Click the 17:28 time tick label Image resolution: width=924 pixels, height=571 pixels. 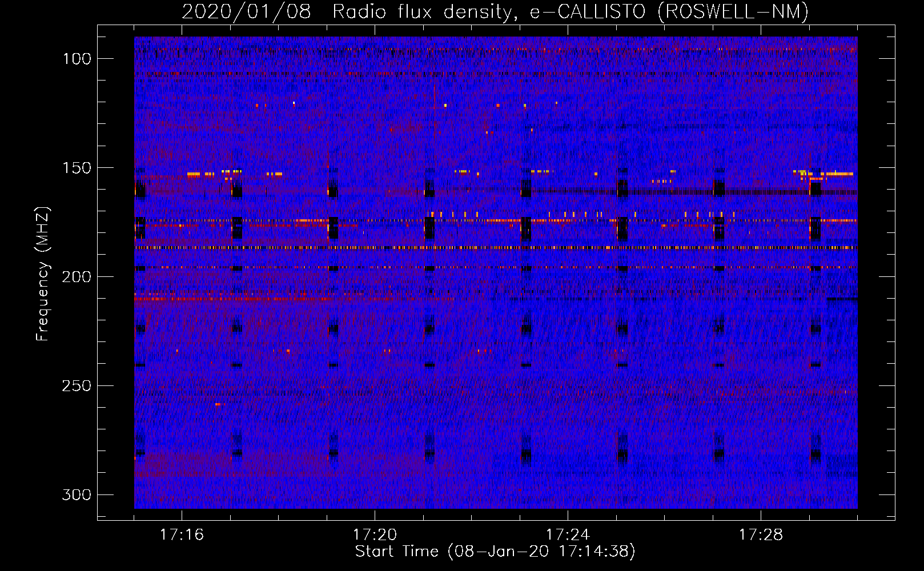click(x=761, y=535)
